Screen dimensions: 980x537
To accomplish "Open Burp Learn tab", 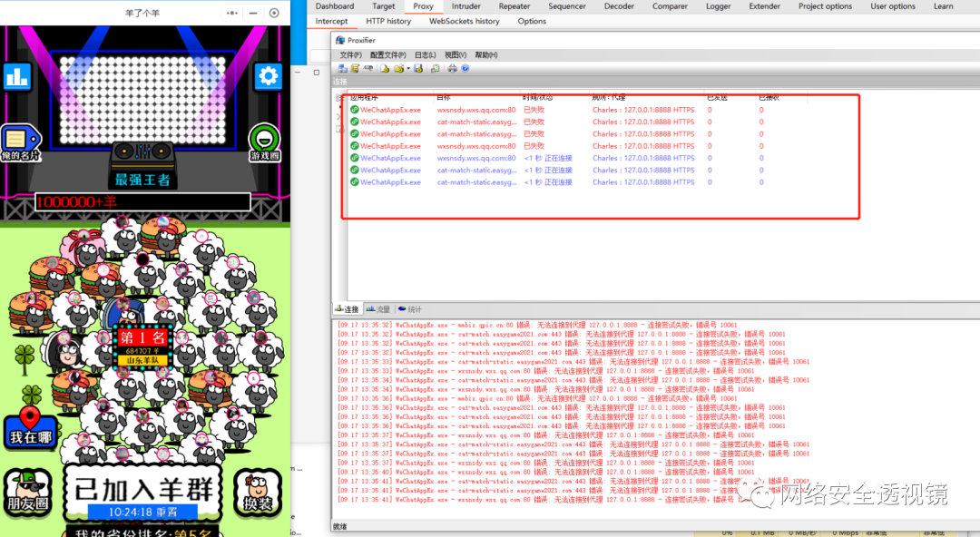I will (943, 6).
